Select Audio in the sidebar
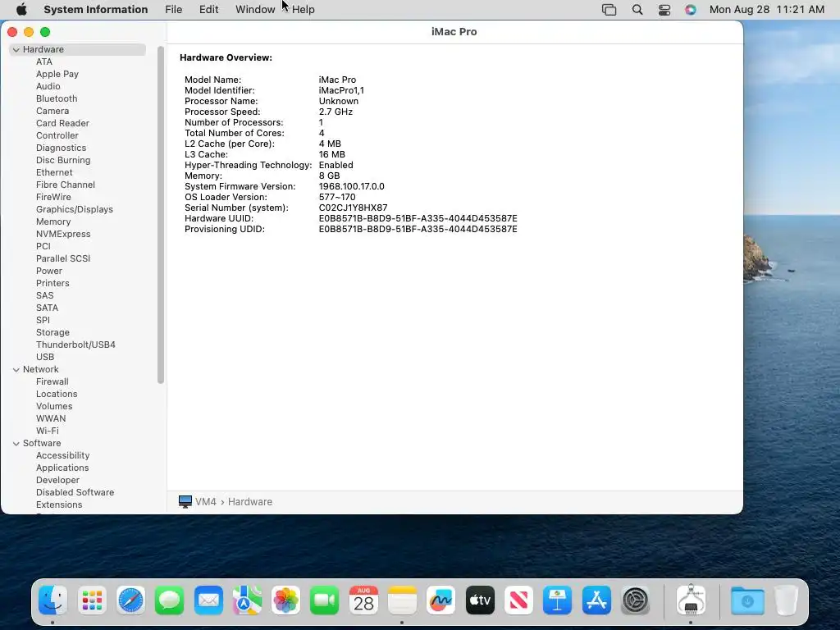The height and width of the screenshot is (630, 840). tap(48, 86)
